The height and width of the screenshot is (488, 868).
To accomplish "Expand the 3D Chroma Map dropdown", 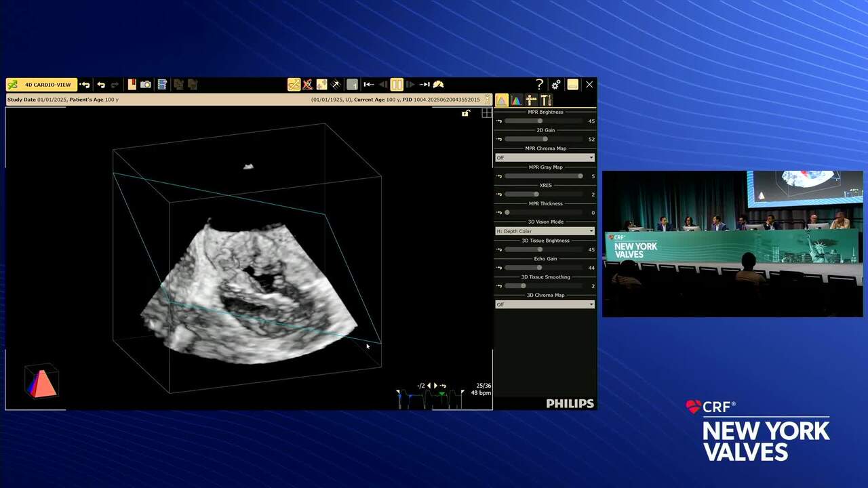I will (545, 304).
